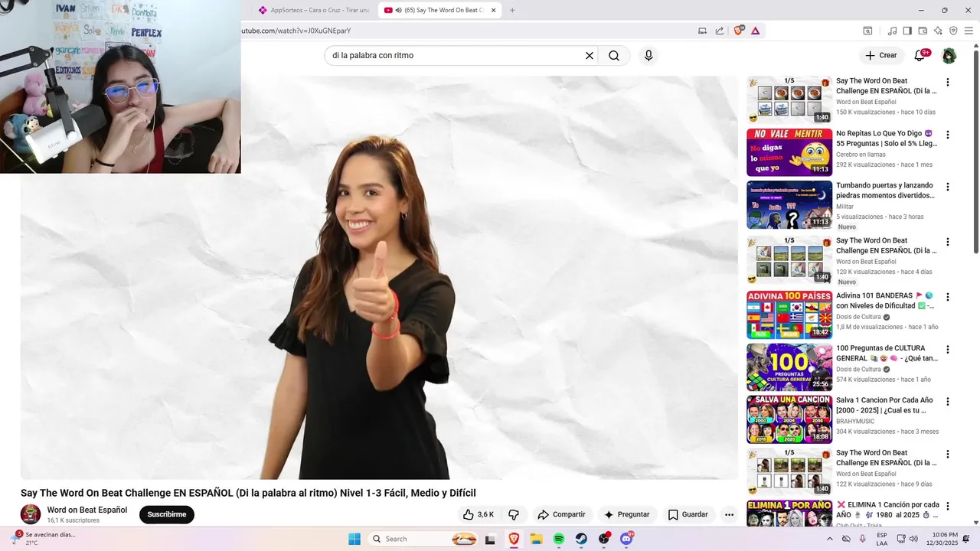Open Discord from the taskbar

627,539
